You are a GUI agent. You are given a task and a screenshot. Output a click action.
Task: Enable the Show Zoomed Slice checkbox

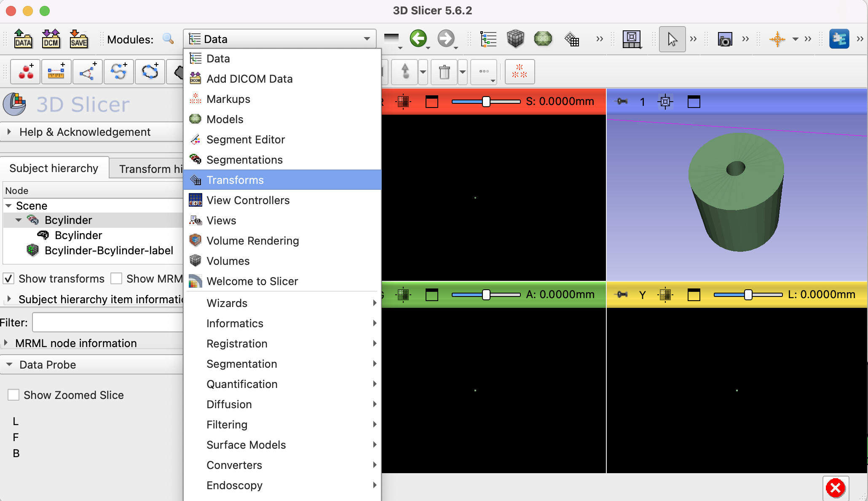coord(13,395)
